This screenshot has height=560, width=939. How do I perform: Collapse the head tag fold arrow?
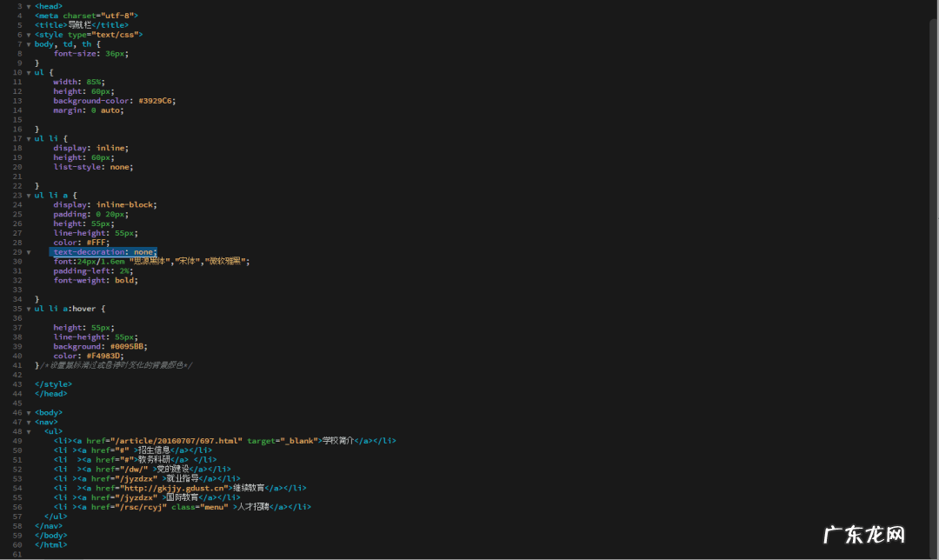click(28, 6)
